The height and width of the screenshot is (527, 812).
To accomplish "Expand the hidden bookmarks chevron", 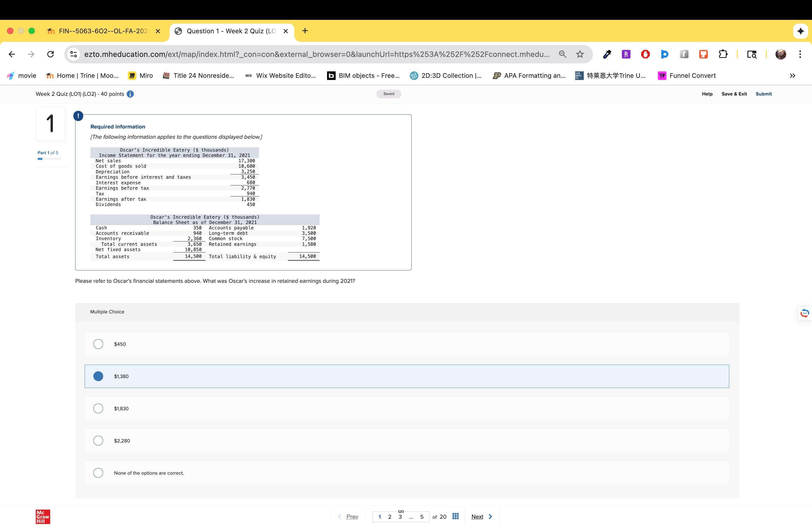I will (793, 76).
